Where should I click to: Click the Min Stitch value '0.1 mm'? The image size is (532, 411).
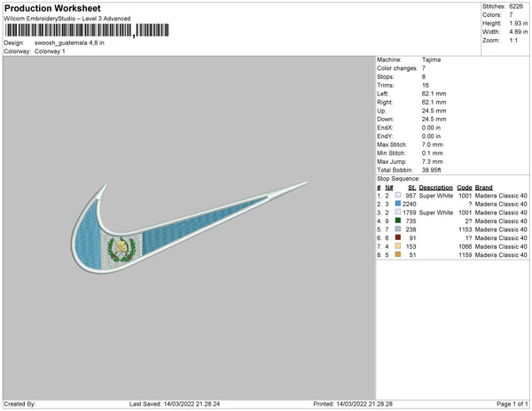(433, 153)
